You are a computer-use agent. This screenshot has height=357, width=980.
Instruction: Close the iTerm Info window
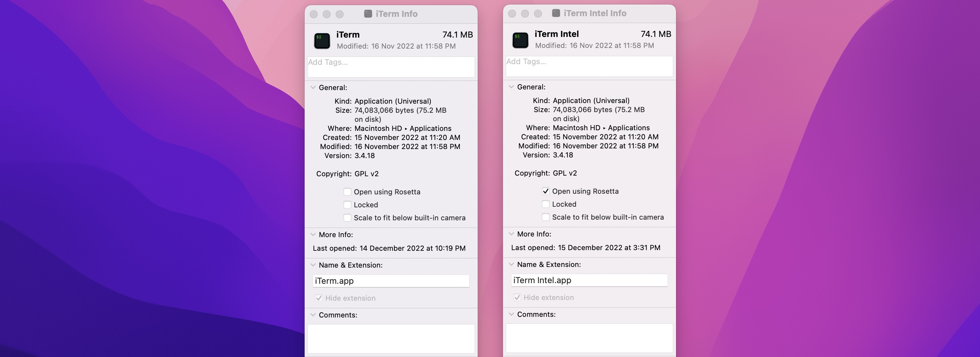(x=313, y=14)
